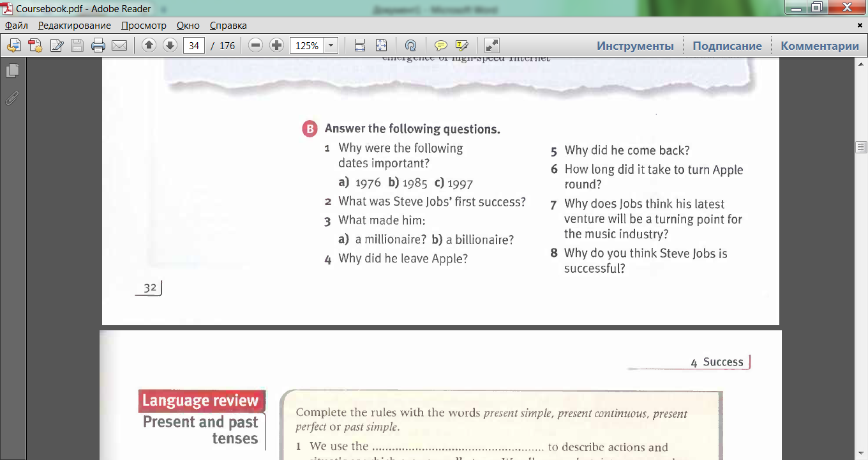This screenshot has width=868, height=460.
Task: Click the text "Why did he leave Apple?"
Action: pyautogui.click(x=403, y=259)
